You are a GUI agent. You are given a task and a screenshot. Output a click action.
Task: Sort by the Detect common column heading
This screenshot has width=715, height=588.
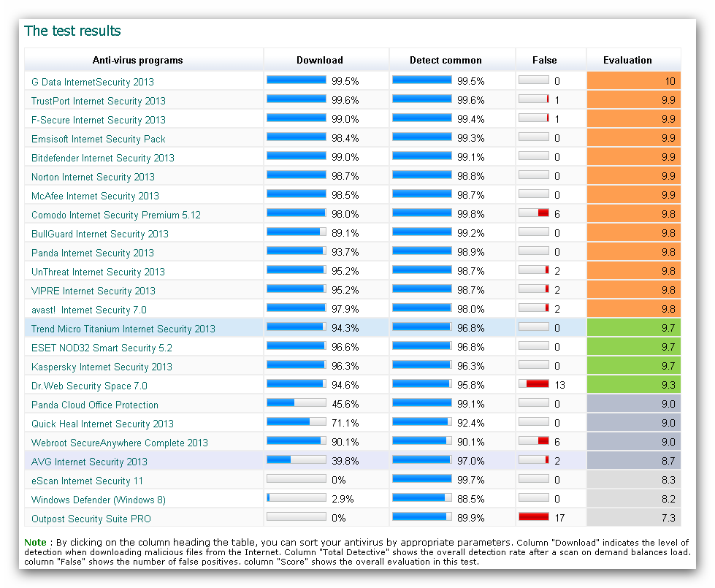coord(446,60)
